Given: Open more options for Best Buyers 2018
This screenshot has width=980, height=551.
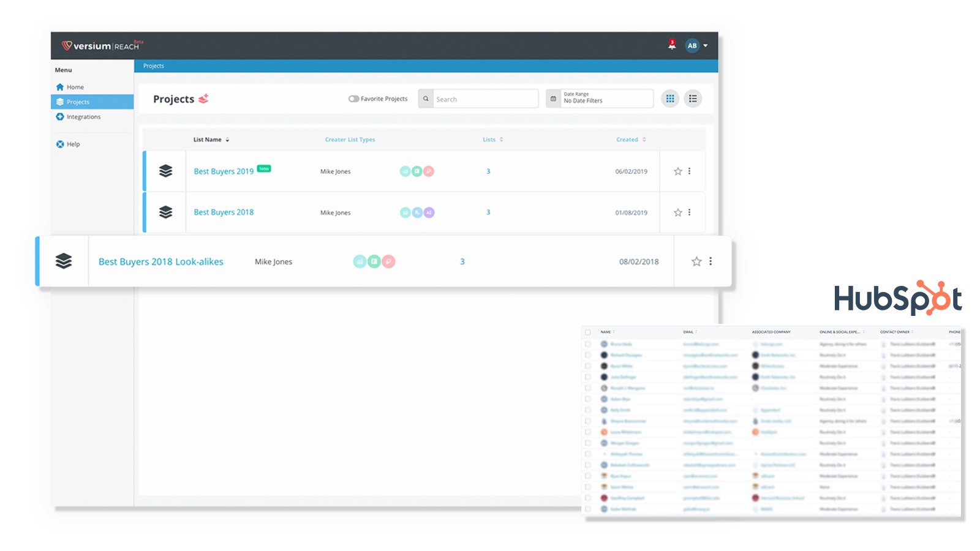Looking at the screenshot, I should click(690, 212).
